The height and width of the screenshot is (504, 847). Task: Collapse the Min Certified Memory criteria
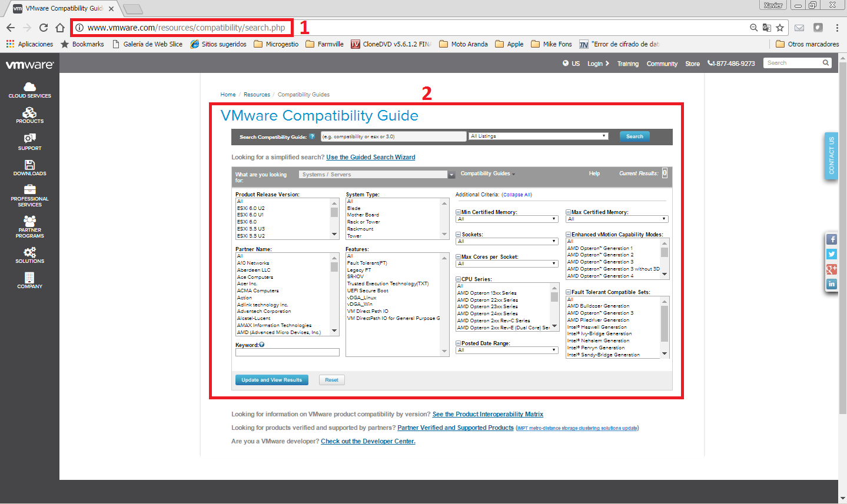459,212
